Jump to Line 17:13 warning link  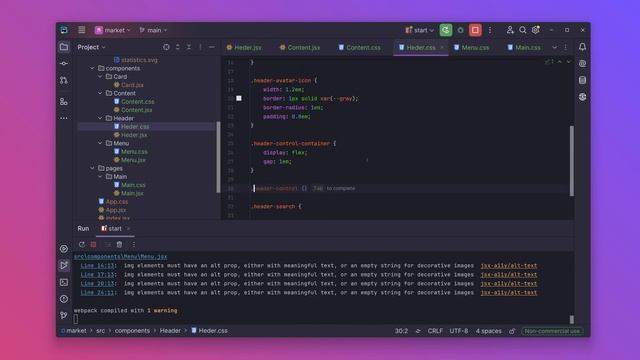[x=98, y=275]
